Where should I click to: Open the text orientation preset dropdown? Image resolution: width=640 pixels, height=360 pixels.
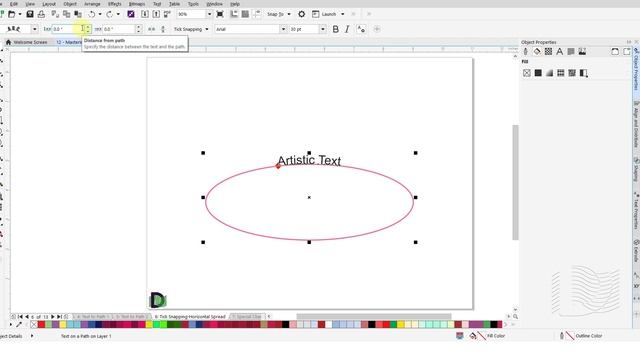(x=34, y=29)
